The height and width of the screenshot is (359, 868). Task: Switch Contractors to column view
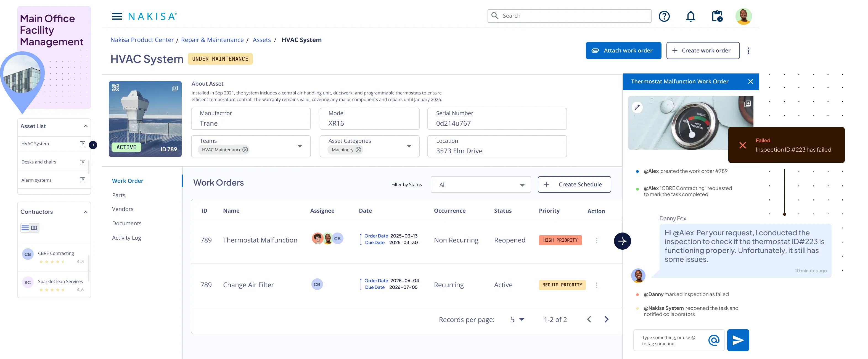(34, 228)
